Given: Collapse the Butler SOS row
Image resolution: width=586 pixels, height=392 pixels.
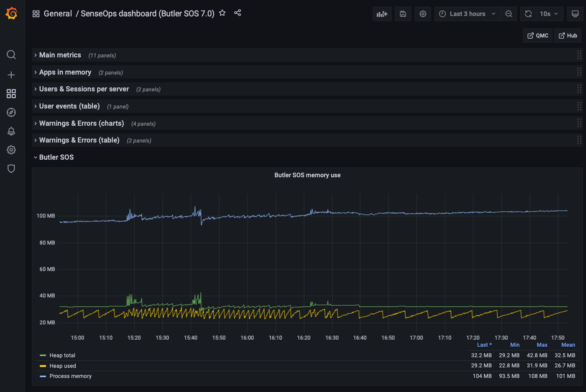Looking at the screenshot, I should [x=56, y=157].
